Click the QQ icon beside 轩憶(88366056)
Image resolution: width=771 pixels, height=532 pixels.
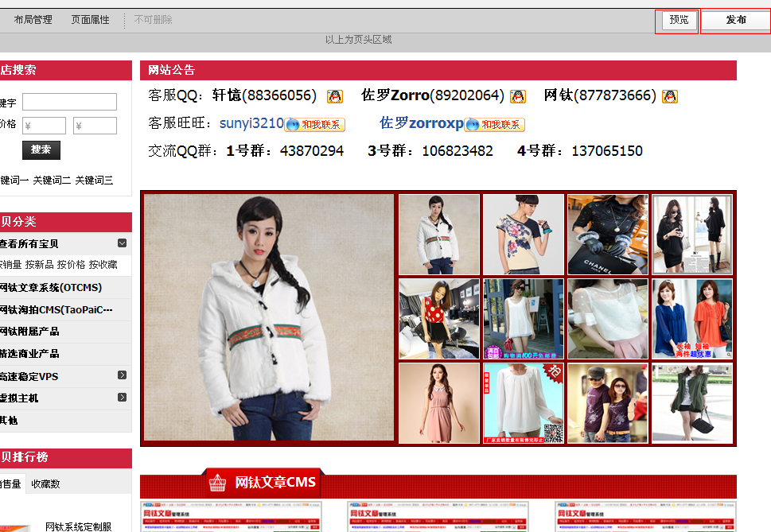click(334, 95)
